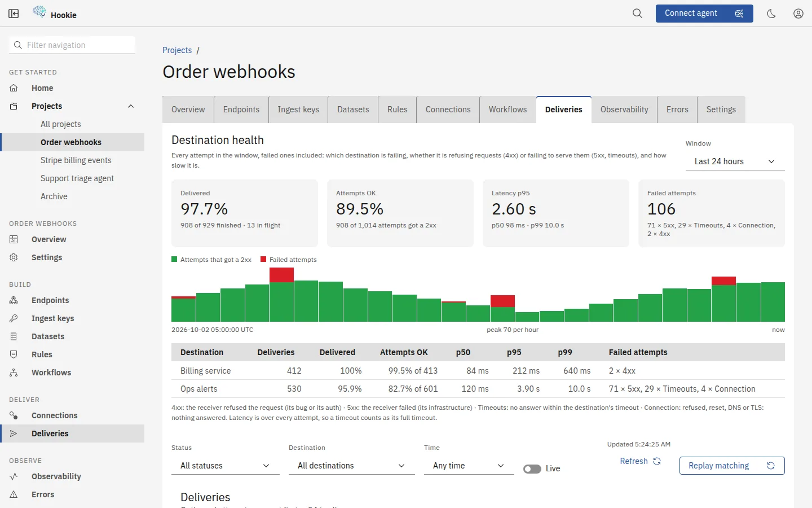Collapse the sidebar panel icon
812x508 pixels.
coord(14,14)
